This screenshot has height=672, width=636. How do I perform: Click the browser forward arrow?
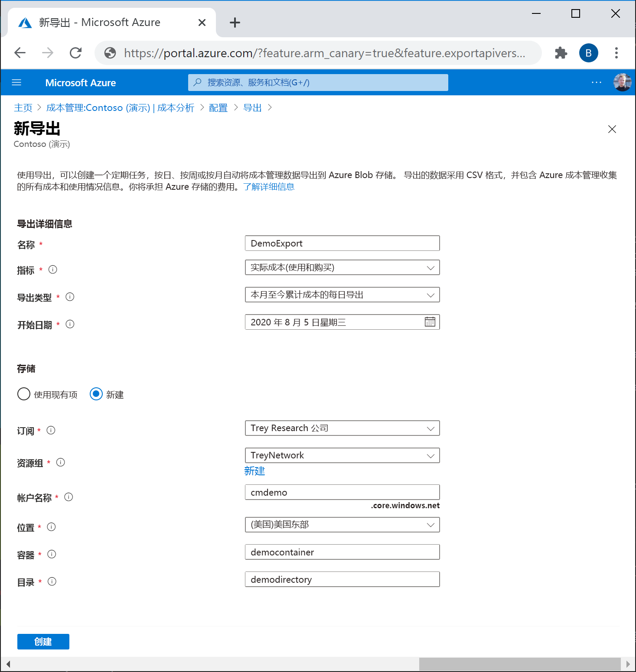pyautogui.click(x=48, y=53)
